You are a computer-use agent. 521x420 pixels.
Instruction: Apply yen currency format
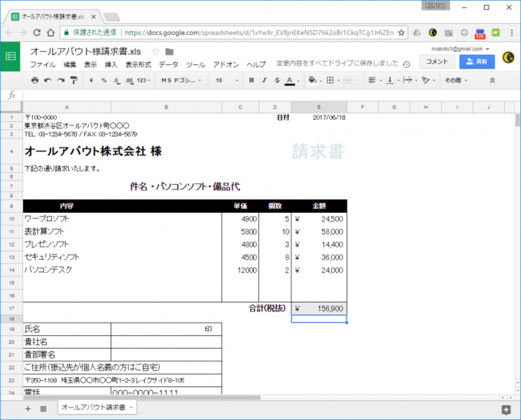[x=91, y=80]
